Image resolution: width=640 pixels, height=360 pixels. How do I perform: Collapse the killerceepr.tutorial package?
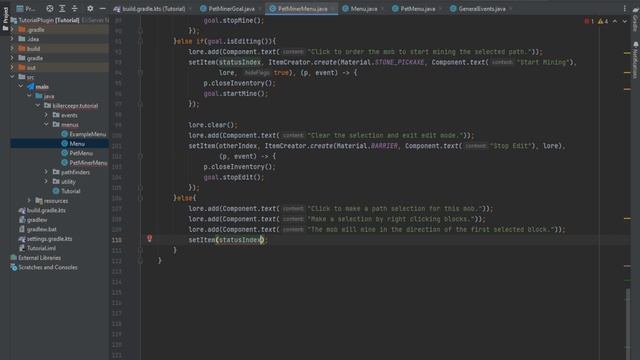click(38, 106)
